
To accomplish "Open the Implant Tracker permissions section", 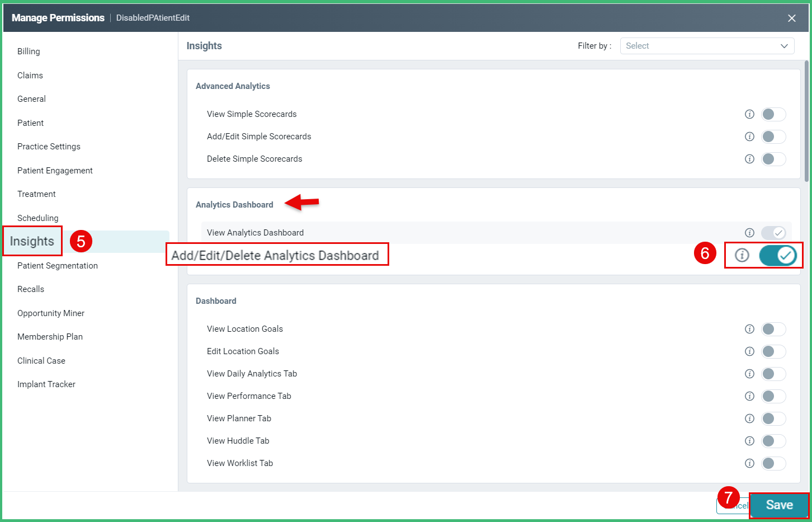I will click(46, 384).
